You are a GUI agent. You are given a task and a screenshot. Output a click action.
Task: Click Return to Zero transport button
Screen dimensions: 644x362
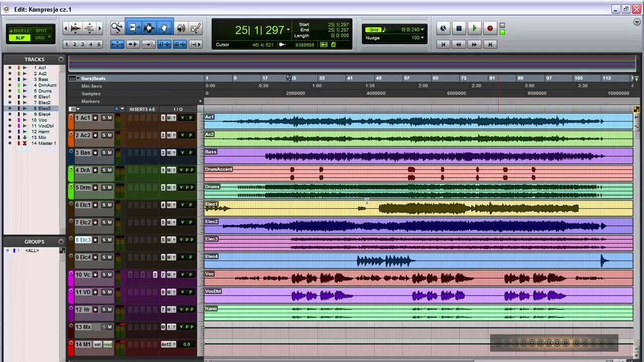tap(443, 44)
